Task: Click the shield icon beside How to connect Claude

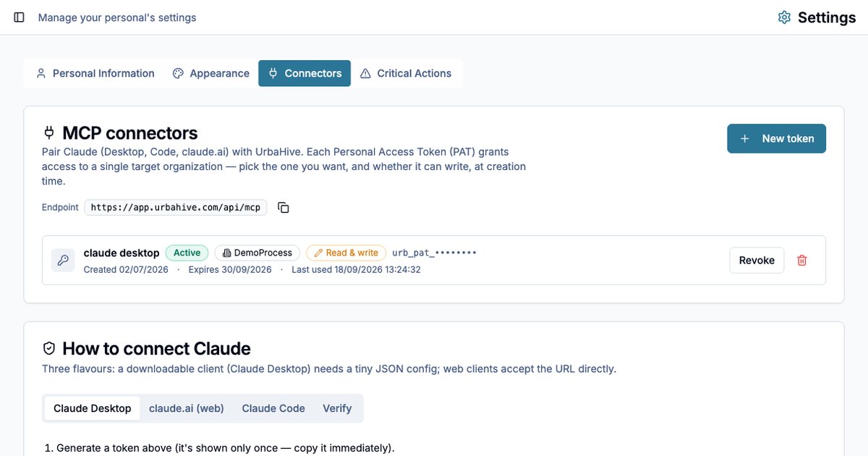Action: tap(49, 348)
